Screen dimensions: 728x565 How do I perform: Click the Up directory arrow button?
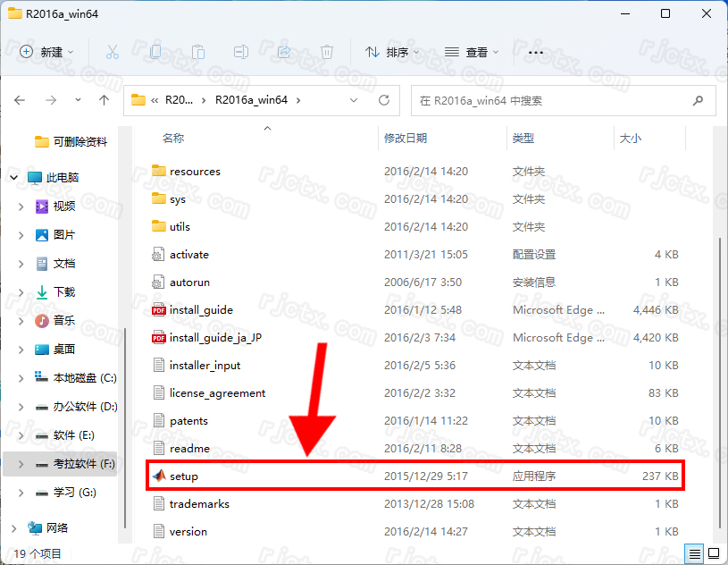(105, 100)
